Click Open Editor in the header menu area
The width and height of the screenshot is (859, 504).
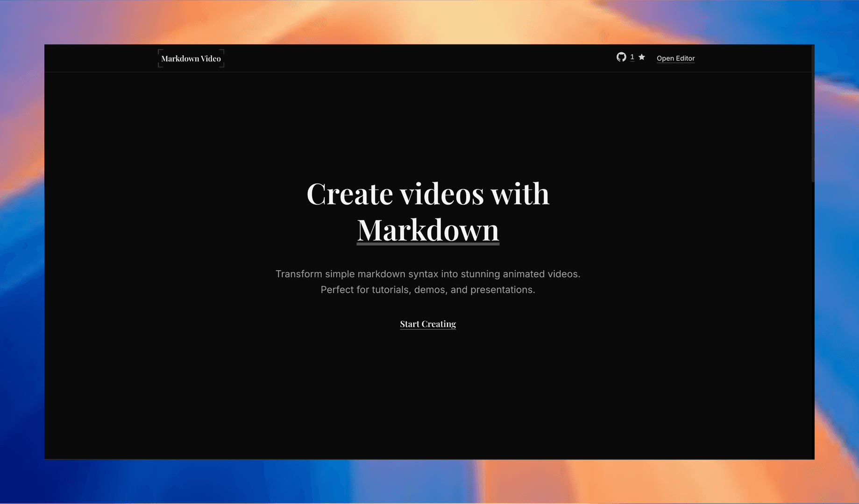pos(675,58)
